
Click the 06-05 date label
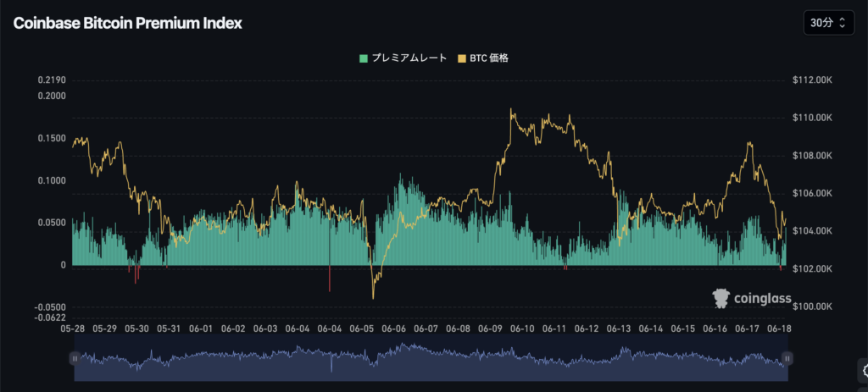click(361, 329)
